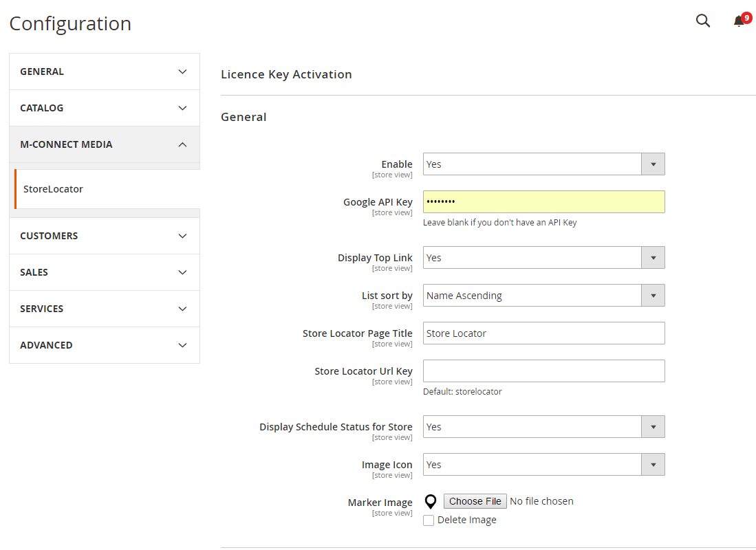The height and width of the screenshot is (550, 756).
Task: Expand the Licence Key Activation section
Action: [286, 74]
